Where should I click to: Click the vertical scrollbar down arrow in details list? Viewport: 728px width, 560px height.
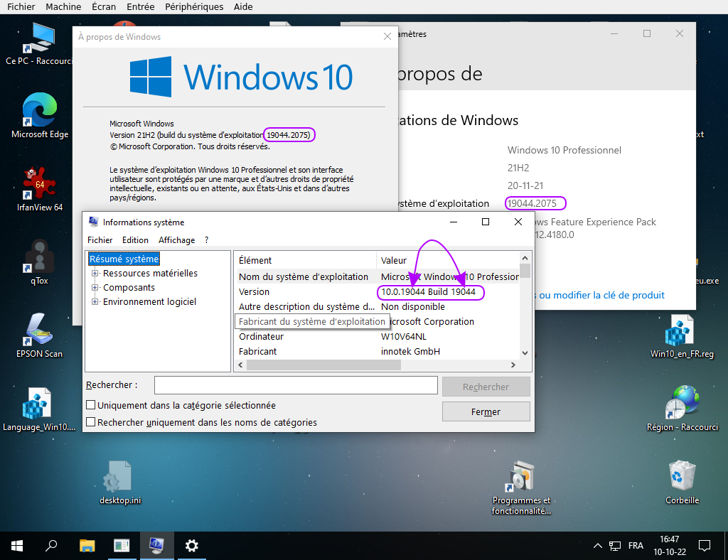[x=525, y=353]
